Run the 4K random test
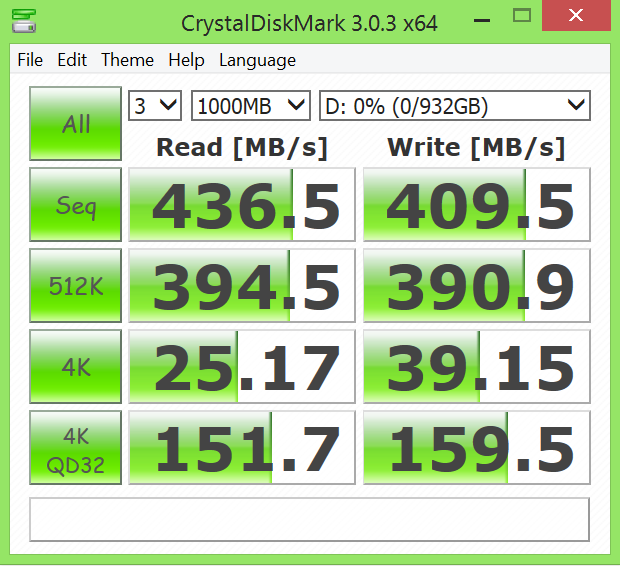The image size is (620, 566). coord(76,367)
